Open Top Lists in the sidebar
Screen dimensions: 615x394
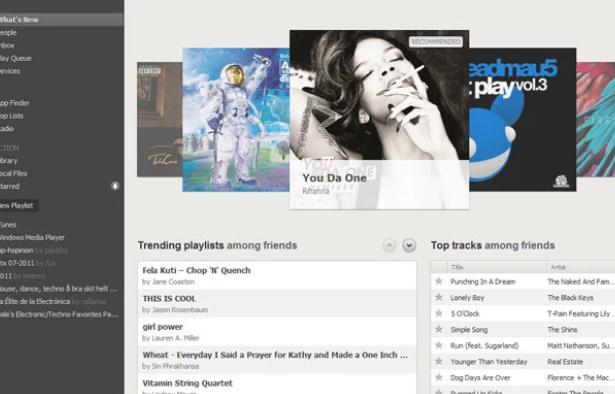pos(12,116)
